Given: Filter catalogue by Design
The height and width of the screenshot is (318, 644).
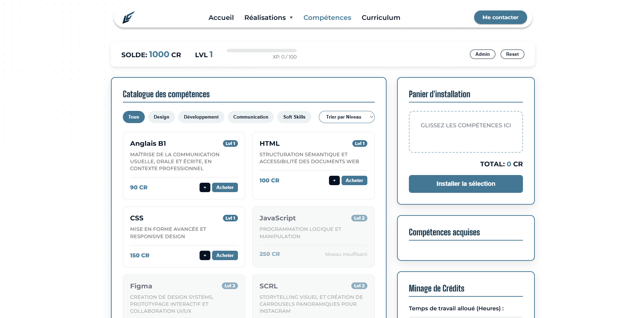Looking at the screenshot, I should 162,117.
